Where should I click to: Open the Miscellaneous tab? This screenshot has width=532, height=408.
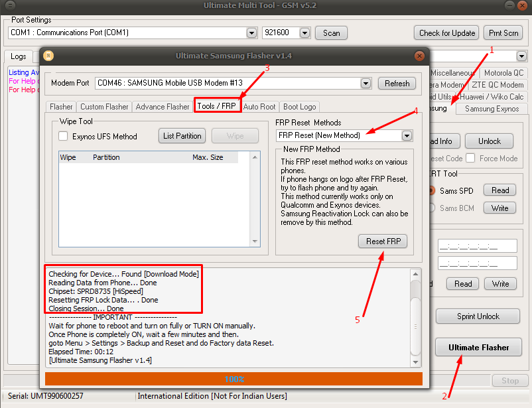(x=453, y=72)
